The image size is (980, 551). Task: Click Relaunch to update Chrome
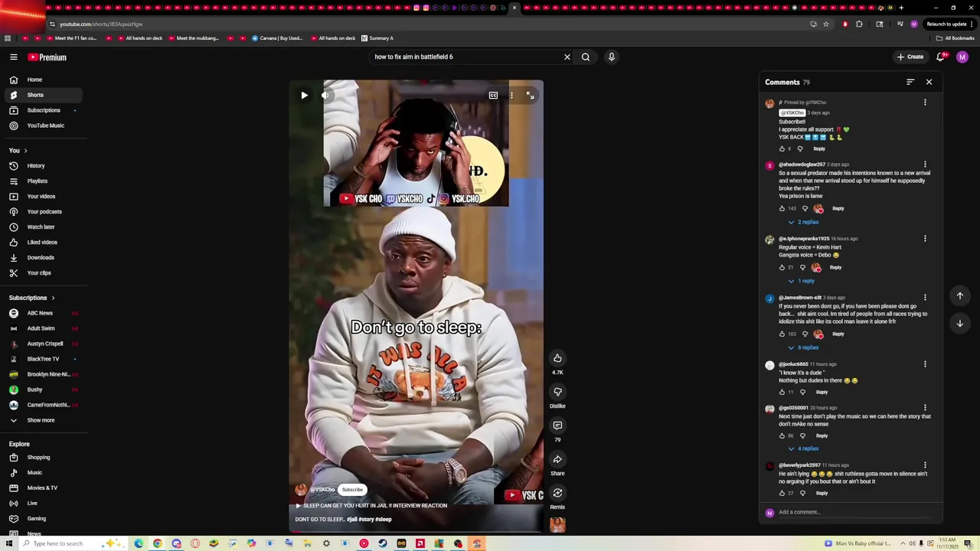pyautogui.click(x=950, y=24)
